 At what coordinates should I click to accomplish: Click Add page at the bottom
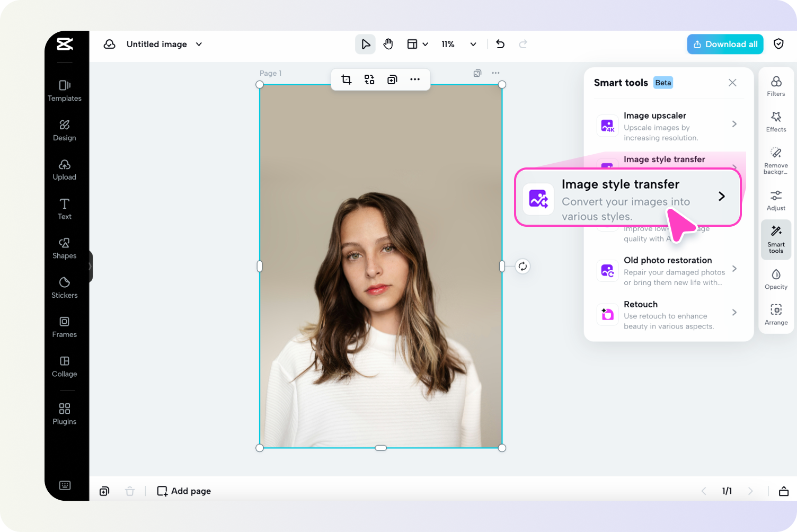(x=184, y=491)
